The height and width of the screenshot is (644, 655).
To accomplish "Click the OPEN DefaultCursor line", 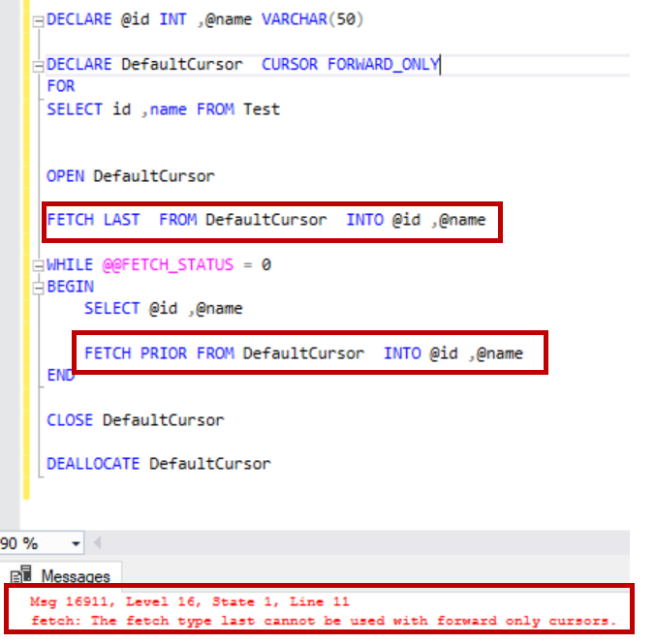I will pyautogui.click(x=131, y=176).
